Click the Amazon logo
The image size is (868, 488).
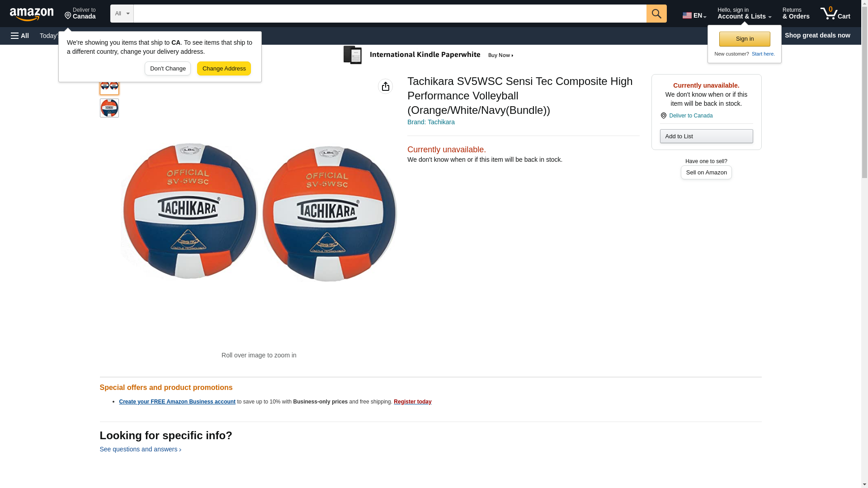(x=32, y=14)
